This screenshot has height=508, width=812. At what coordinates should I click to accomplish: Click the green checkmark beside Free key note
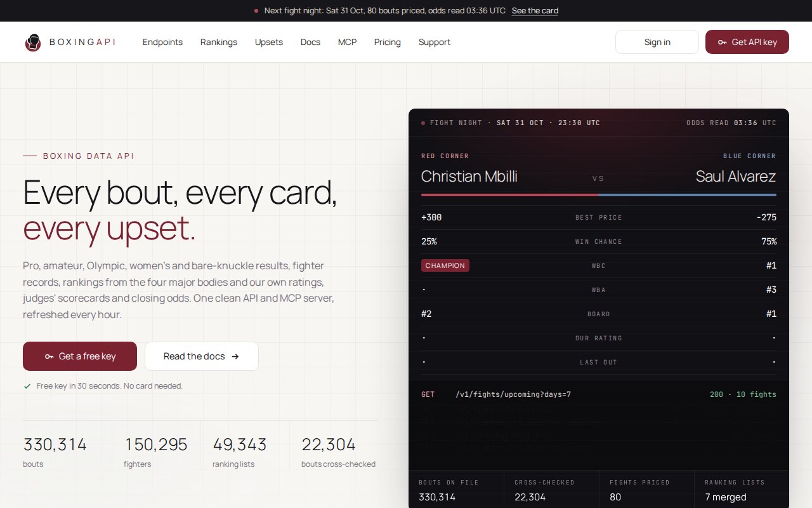pos(27,386)
